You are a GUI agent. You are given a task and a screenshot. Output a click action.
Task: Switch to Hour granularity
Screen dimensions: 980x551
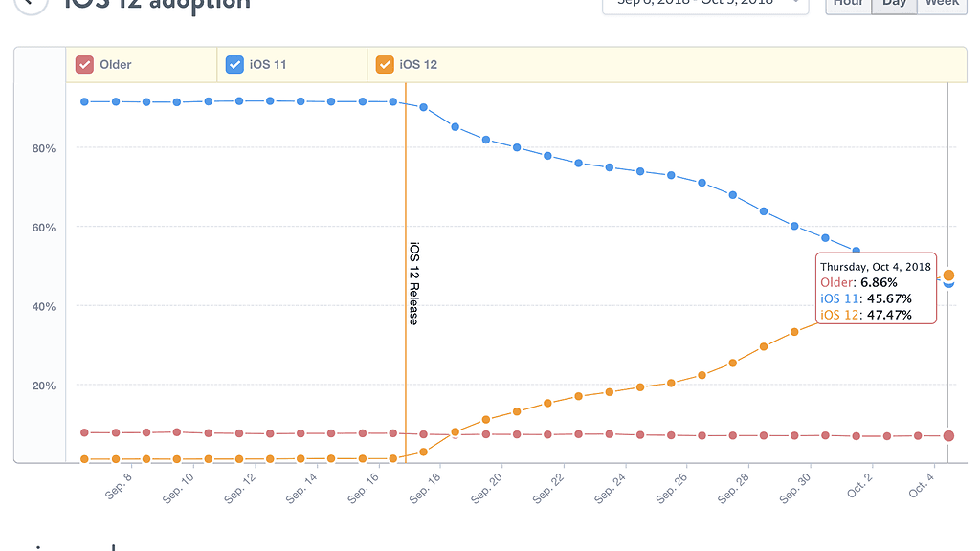click(x=848, y=4)
